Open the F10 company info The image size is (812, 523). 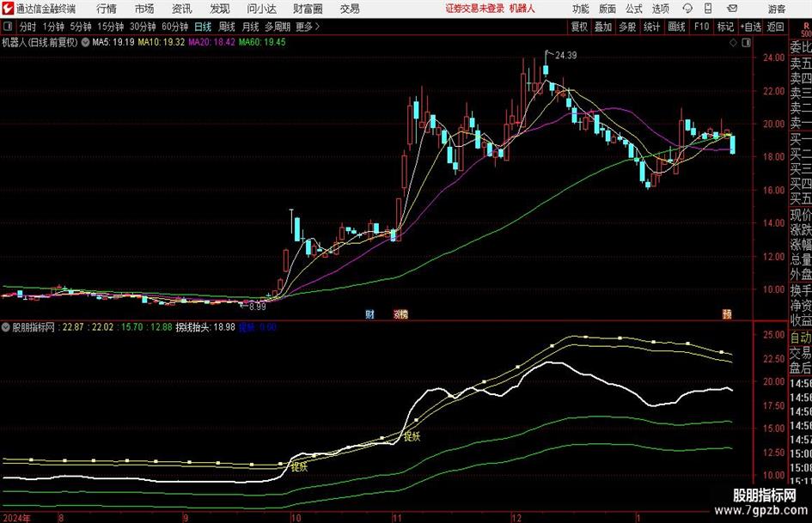click(701, 27)
